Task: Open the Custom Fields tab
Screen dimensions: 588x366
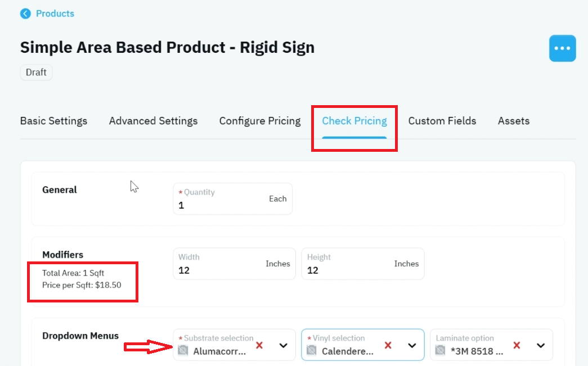Action: pyautogui.click(x=442, y=121)
